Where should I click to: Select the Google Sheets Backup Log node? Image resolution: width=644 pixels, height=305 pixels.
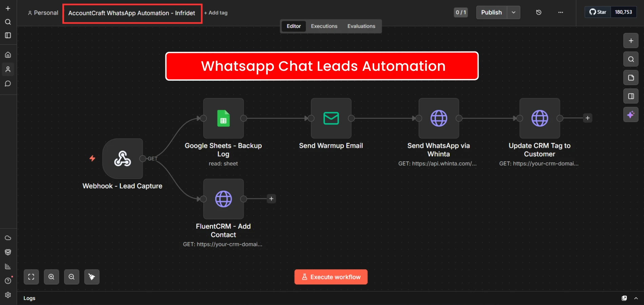pos(223,118)
